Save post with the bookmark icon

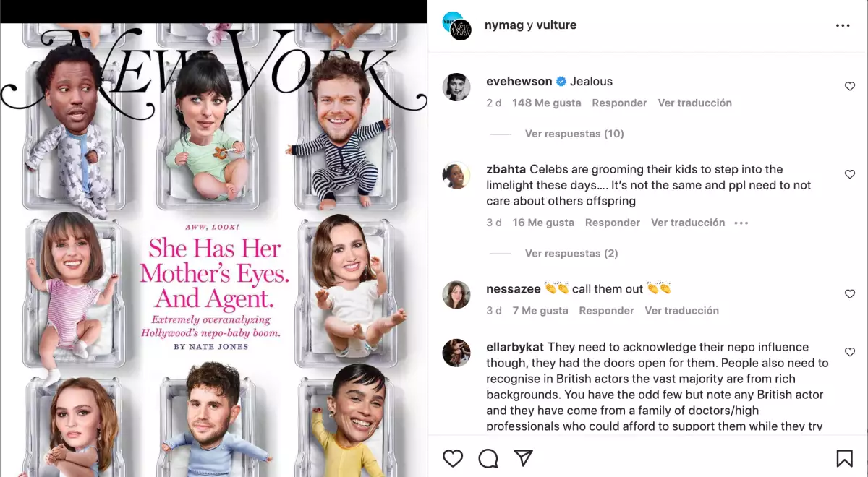tap(844, 458)
